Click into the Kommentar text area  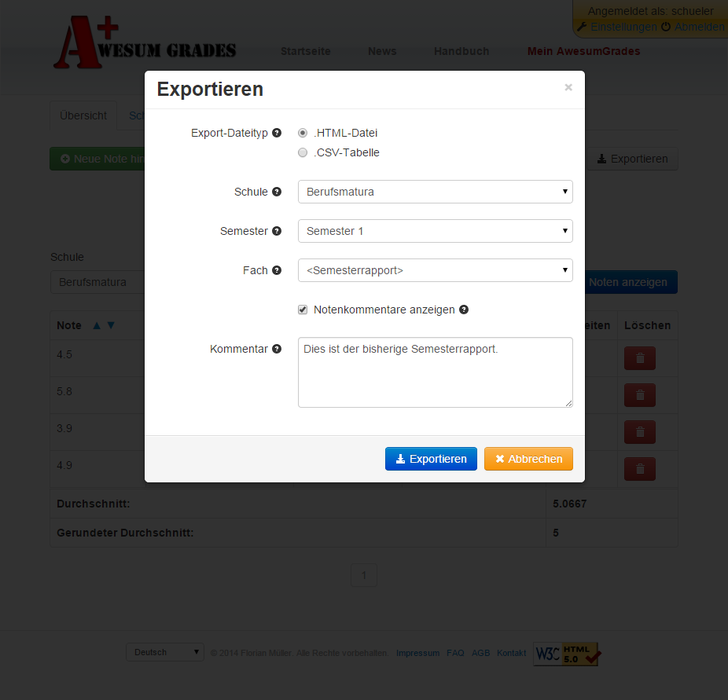pyautogui.click(x=435, y=372)
